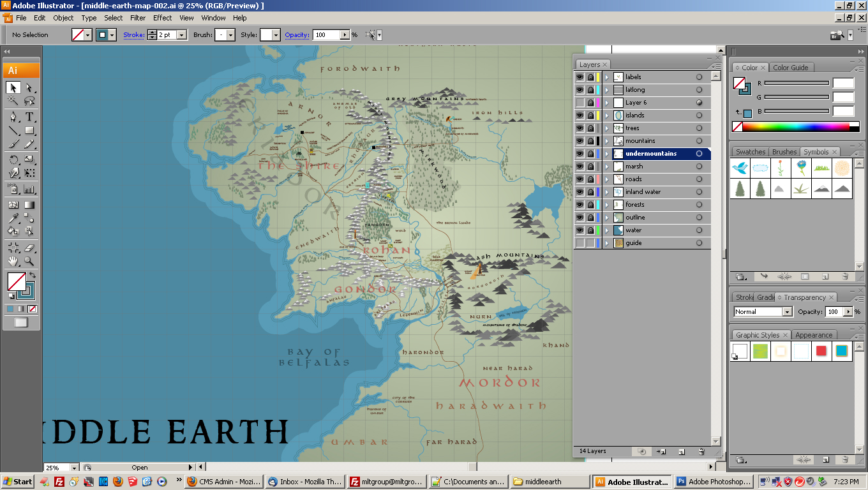
Task: Select the Eyedropper tool
Action: 13,218
